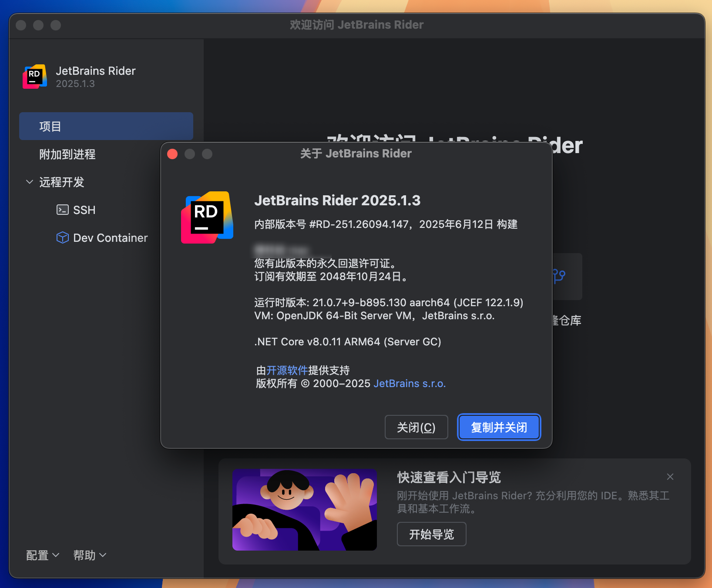Viewport: 712px width, 588px height.
Task: Select the 项目 tab in sidebar
Action: pyautogui.click(x=106, y=126)
